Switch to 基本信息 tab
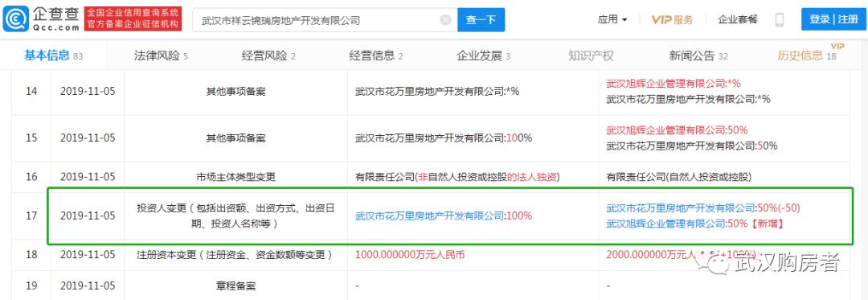Viewport: 868px width, 300px height. (53, 55)
